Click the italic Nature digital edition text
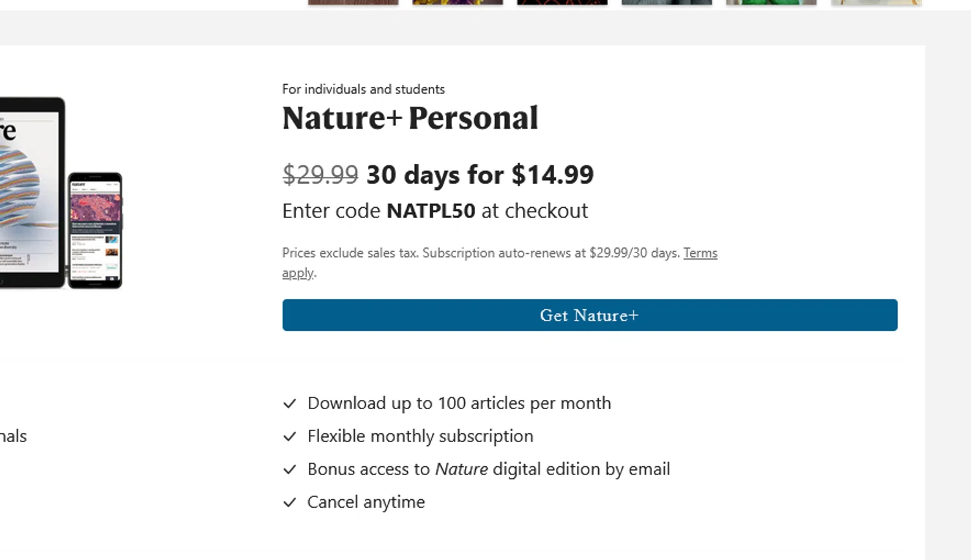971x560 pixels. [x=461, y=469]
